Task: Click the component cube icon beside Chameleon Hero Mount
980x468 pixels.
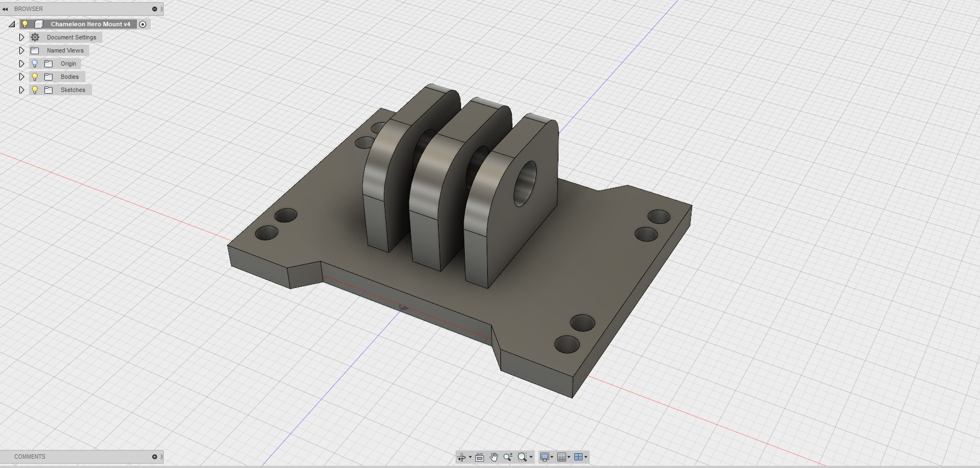Action: coord(39,24)
